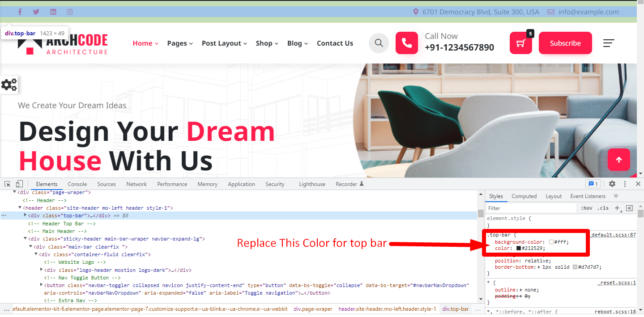This screenshot has width=644, height=317.
Task: Open the gear settings switcher on page
Action: click(x=9, y=85)
